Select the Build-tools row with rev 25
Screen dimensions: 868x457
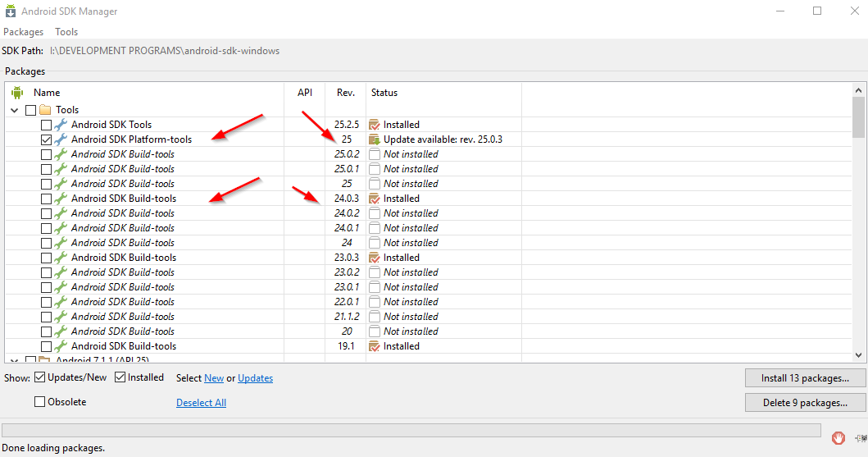click(429, 184)
